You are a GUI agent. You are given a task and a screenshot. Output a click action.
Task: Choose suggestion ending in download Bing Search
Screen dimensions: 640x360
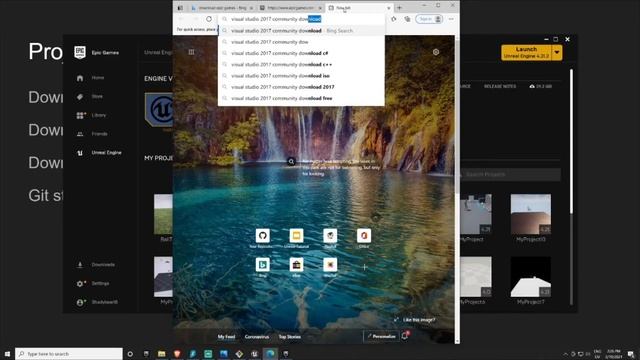[301, 31]
